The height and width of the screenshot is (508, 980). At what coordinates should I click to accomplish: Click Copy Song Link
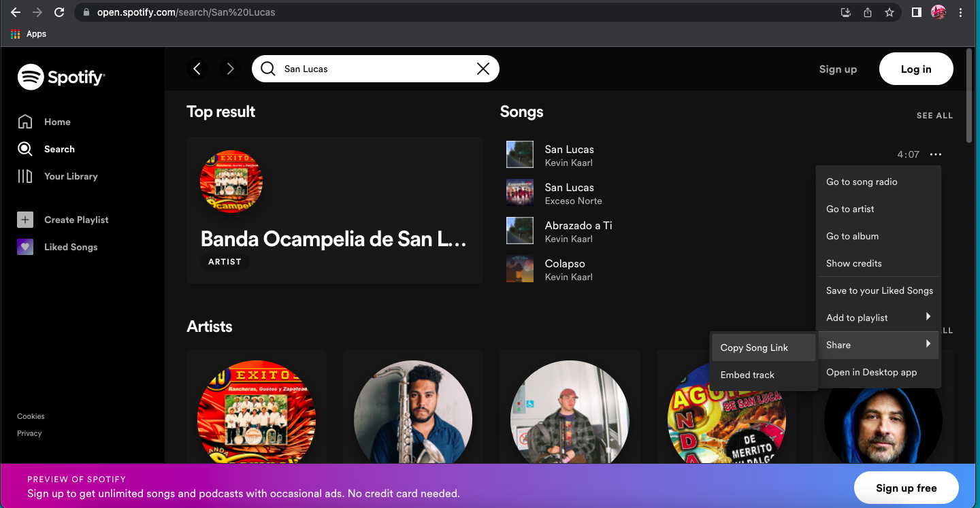[763, 348]
